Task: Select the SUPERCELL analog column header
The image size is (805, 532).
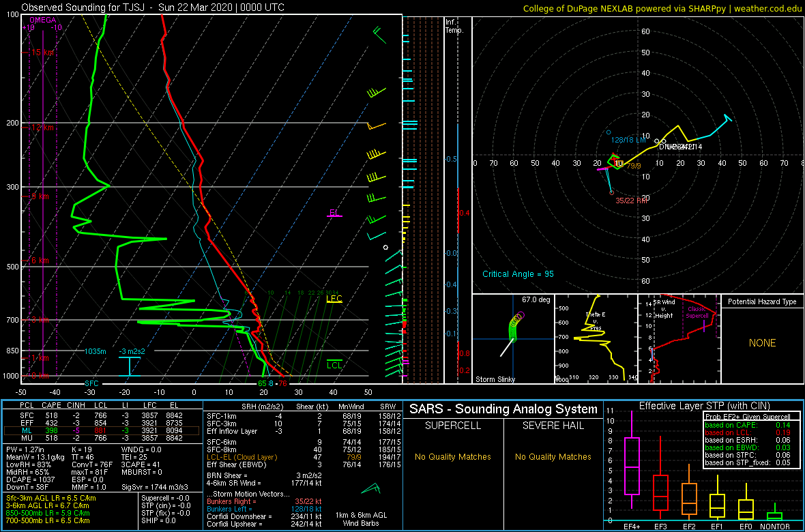Action: pyautogui.click(x=452, y=427)
